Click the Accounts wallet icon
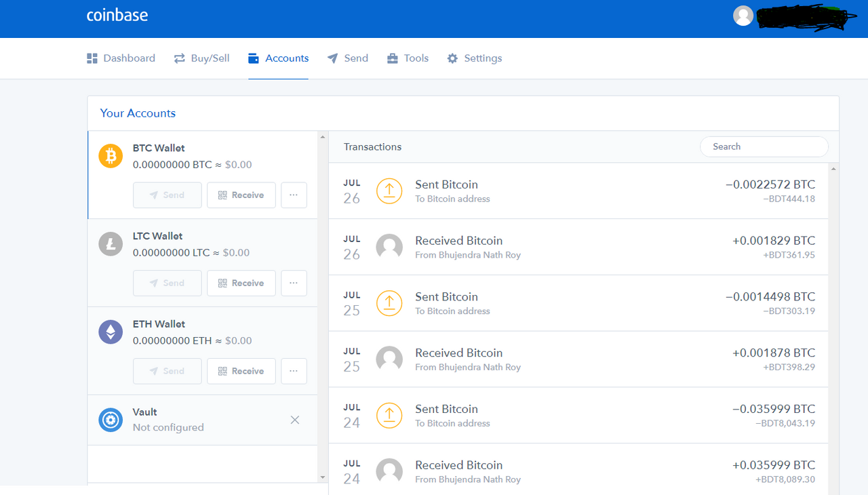Image resolution: width=868 pixels, height=495 pixels. tap(254, 58)
